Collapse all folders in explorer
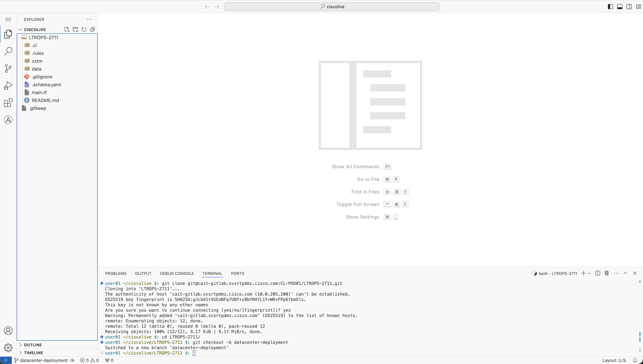Viewport: 643px width, 364px height. coord(93,29)
